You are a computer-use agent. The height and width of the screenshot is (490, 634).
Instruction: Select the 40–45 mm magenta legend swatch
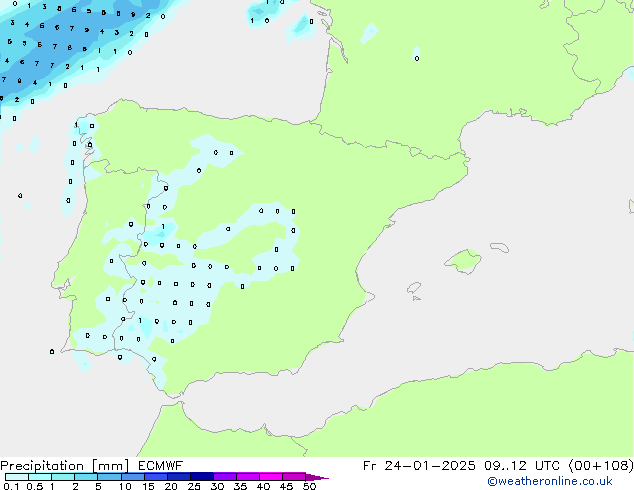pos(271,477)
